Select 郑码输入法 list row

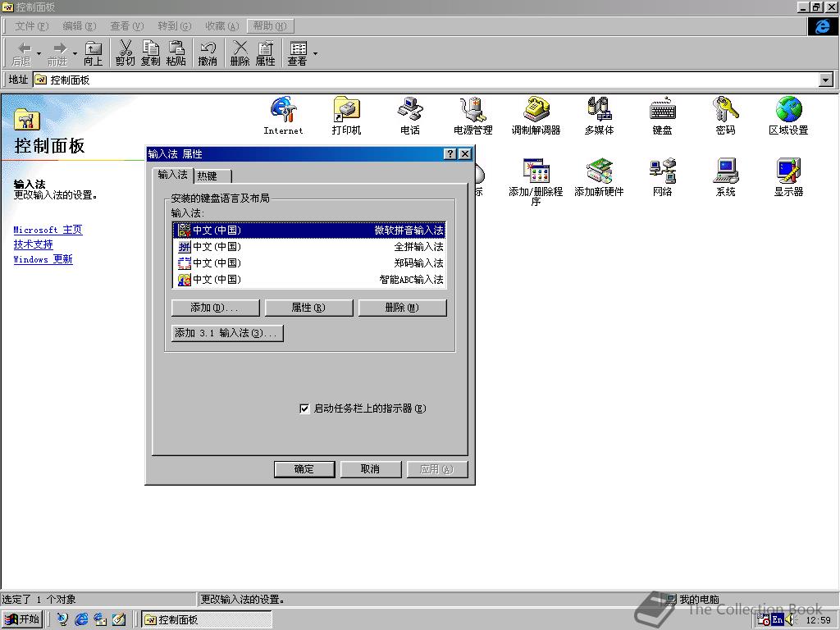pos(311,263)
